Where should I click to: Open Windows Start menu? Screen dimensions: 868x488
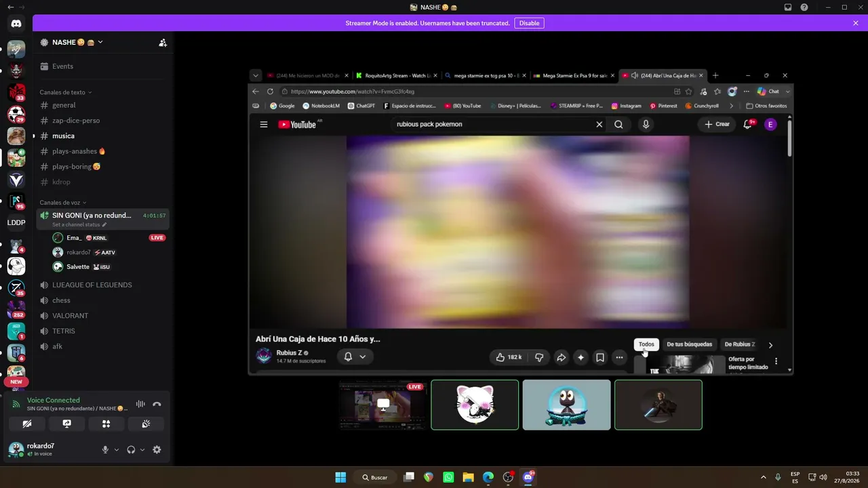(340, 477)
